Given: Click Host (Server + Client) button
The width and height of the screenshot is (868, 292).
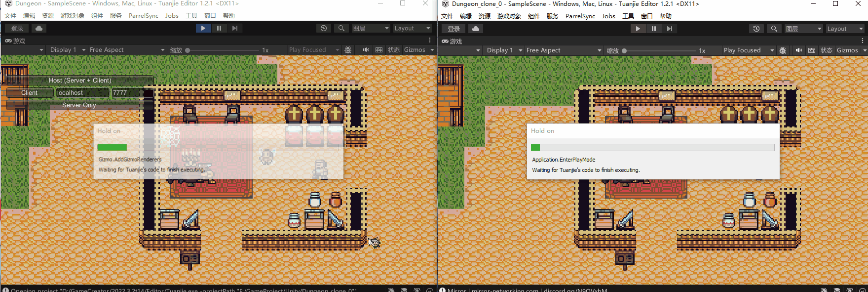Looking at the screenshot, I should click(79, 80).
